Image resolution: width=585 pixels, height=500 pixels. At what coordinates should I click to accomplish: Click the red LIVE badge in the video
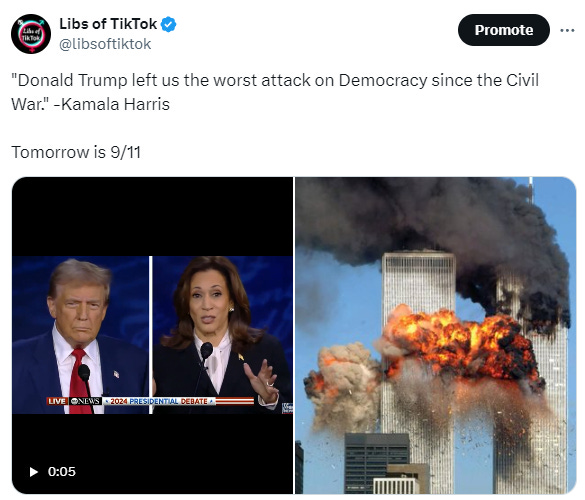click(57, 401)
